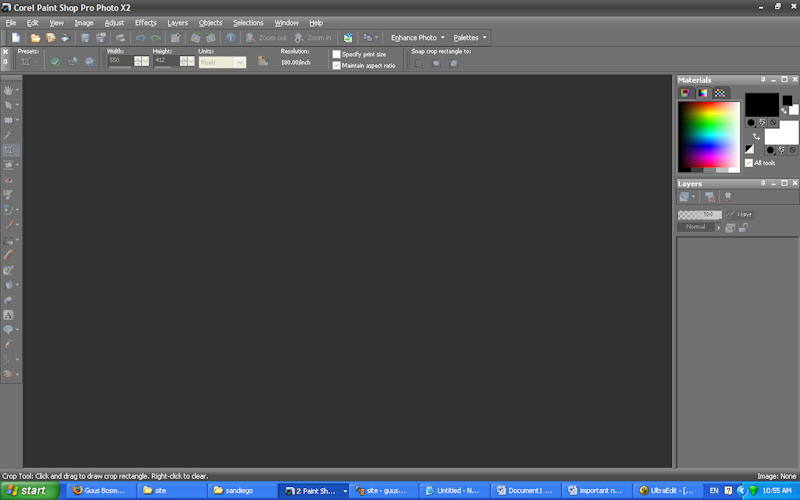Pin the Materials palette with auto-hide pushpin
Screen dimensions: 800x500
tap(763, 80)
